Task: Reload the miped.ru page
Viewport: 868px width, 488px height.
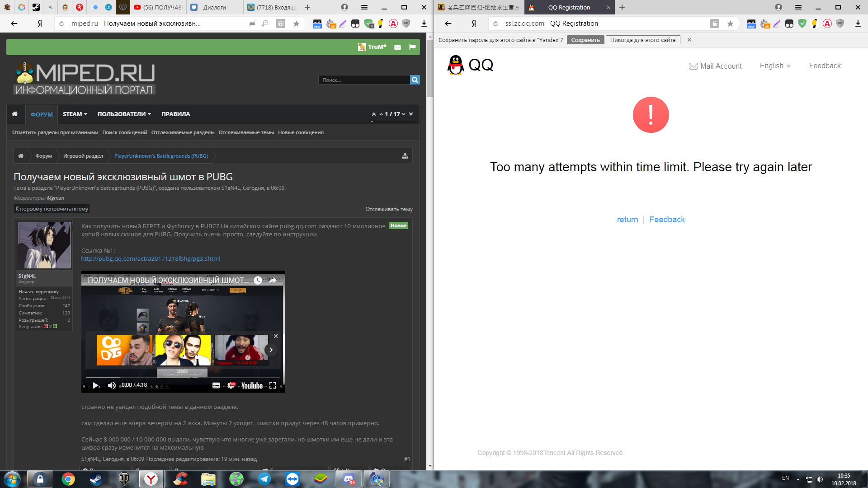Action: pyautogui.click(x=61, y=23)
